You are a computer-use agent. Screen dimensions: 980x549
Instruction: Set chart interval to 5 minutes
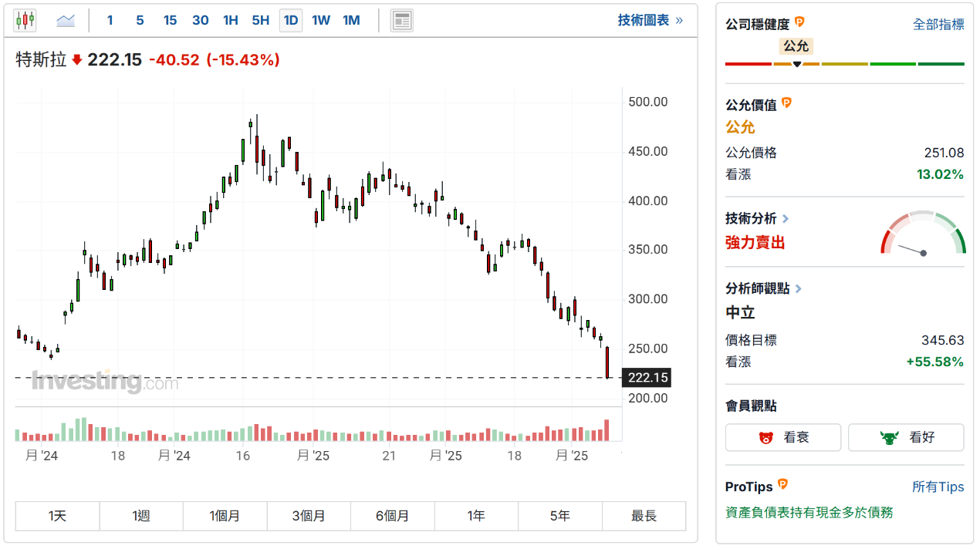click(x=140, y=20)
